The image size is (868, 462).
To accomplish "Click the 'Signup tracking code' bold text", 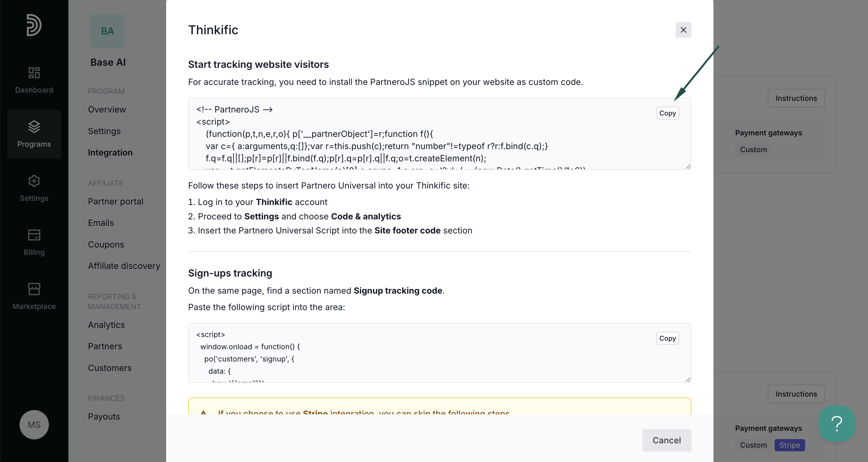I will [398, 291].
